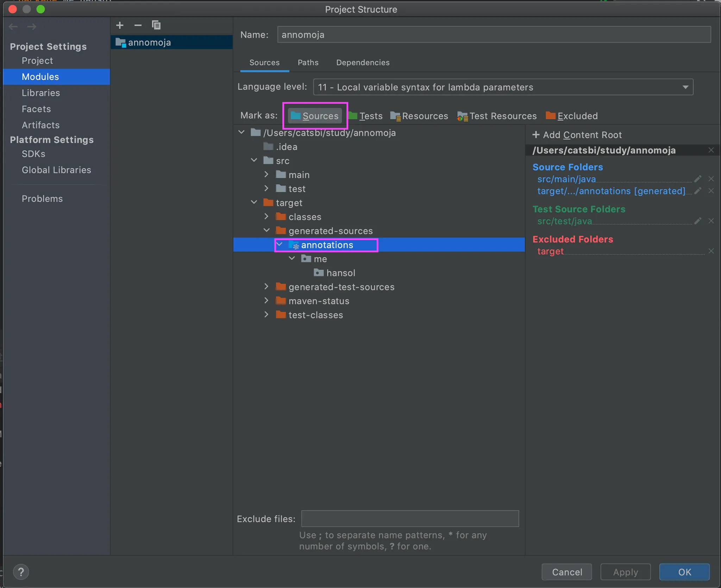721x588 pixels.
Task: Open the help question mark button
Action: (21, 572)
